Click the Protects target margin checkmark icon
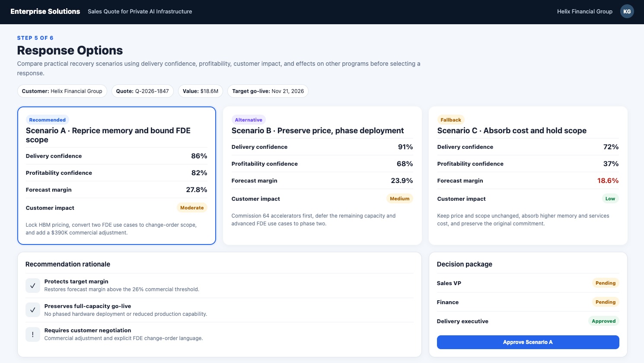 [33, 286]
